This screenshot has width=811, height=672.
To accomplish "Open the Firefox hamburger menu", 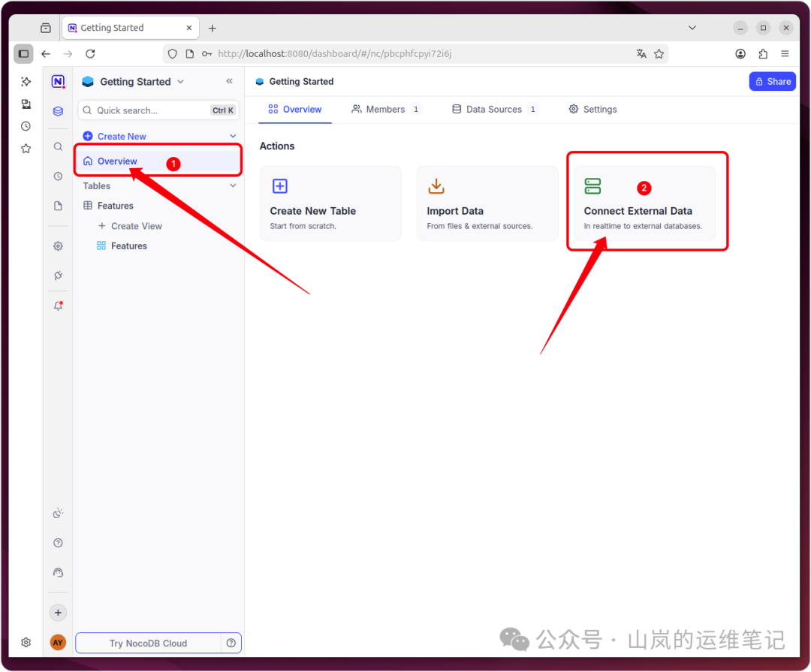I will [x=785, y=54].
